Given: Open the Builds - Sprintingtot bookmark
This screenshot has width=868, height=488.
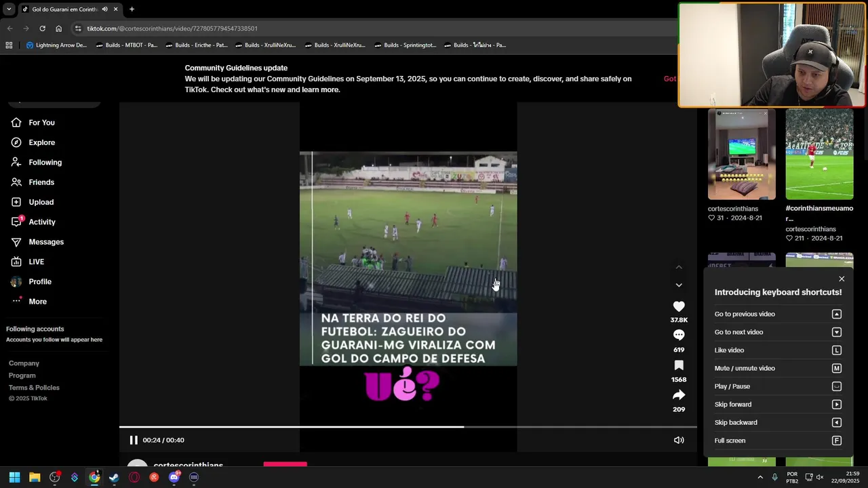Looking at the screenshot, I should click(404, 45).
